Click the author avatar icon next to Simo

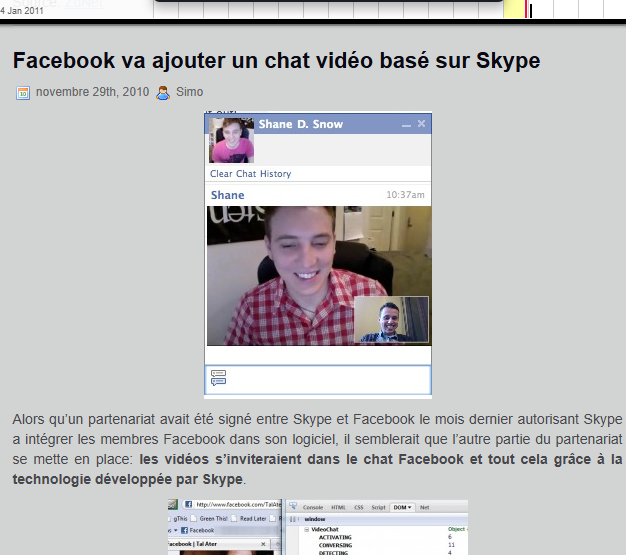pyautogui.click(x=163, y=93)
